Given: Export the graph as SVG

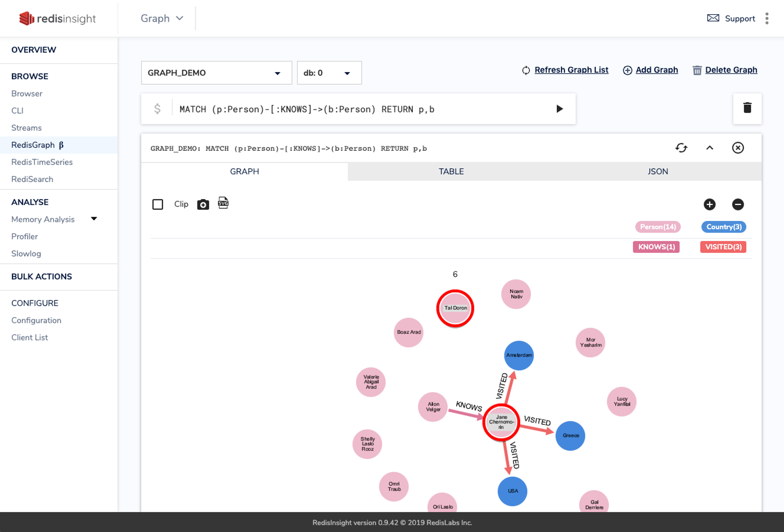Looking at the screenshot, I should (223, 203).
